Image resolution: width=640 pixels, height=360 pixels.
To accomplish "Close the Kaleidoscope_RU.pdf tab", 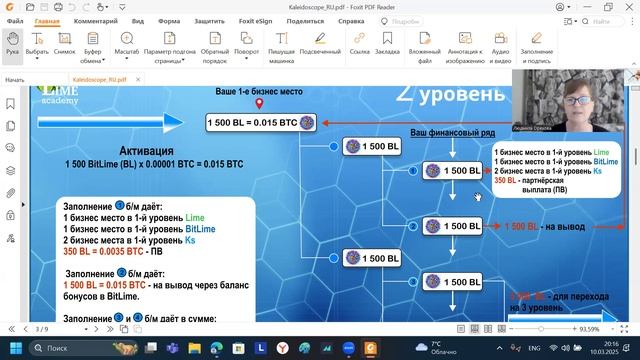I will point(138,80).
